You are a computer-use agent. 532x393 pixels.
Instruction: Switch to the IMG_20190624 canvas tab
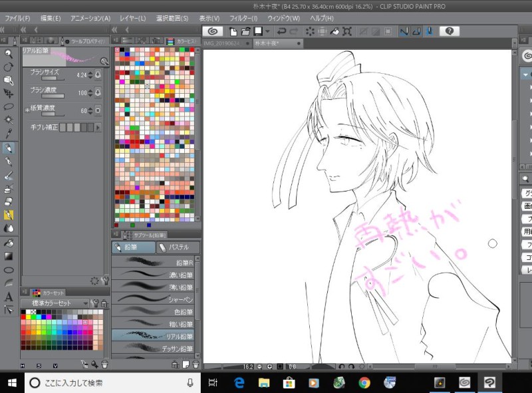227,43
